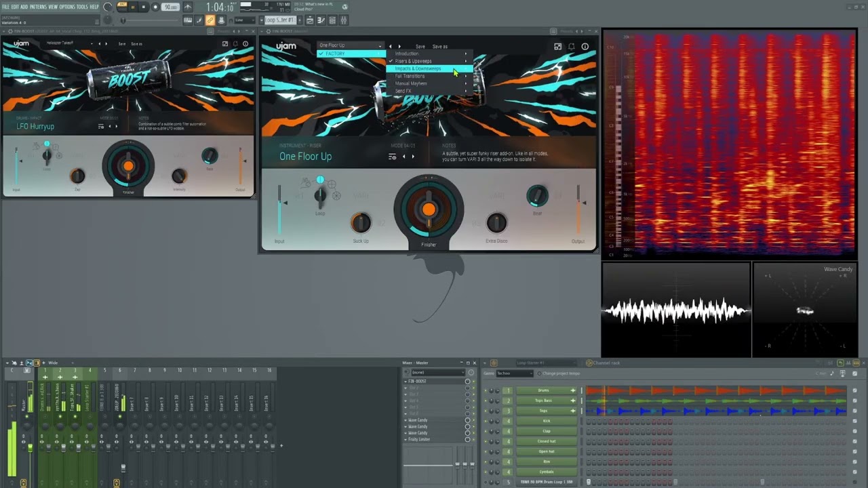Image resolution: width=868 pixels, height=488 pixels.
Task: Click previous preset arrow beside Save in right plugin
Action: [391, 46]
